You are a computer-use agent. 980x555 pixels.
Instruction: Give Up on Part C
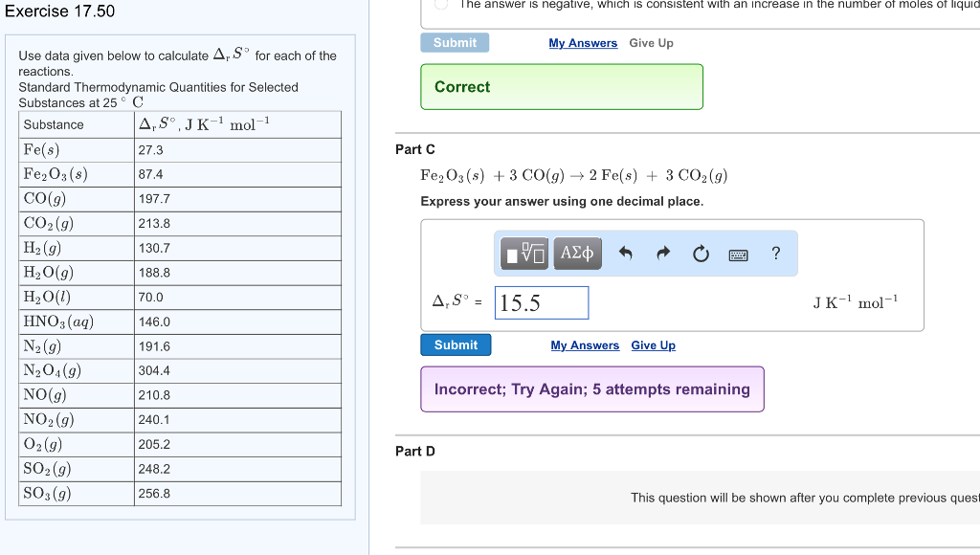pyautogui.click(x=654, y=344)
